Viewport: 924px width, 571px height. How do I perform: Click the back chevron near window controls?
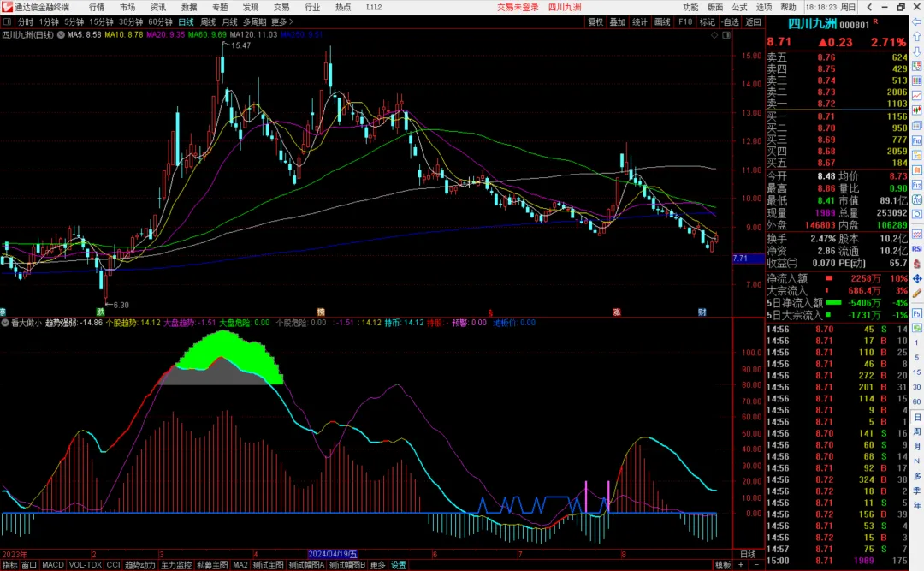tap(869, 7)
